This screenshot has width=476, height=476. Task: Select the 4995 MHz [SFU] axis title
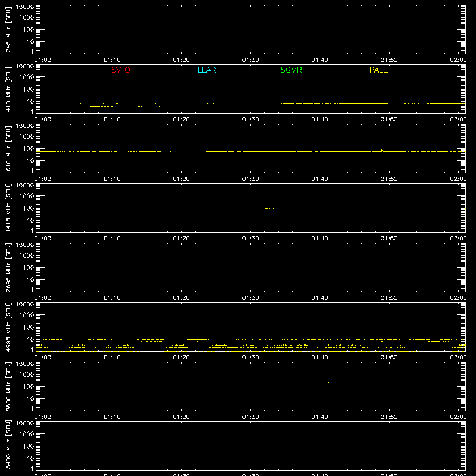(x=8, y=327)
